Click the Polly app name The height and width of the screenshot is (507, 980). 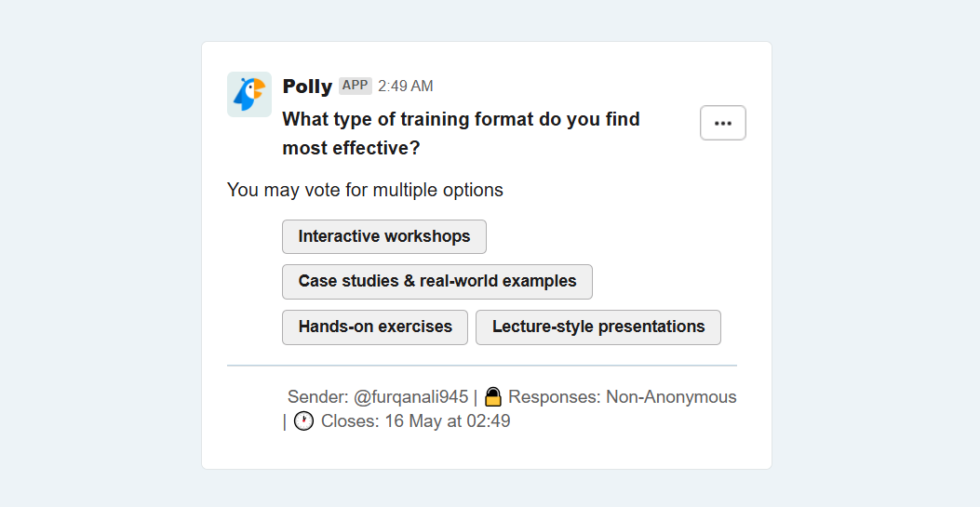tap(307, 87)
